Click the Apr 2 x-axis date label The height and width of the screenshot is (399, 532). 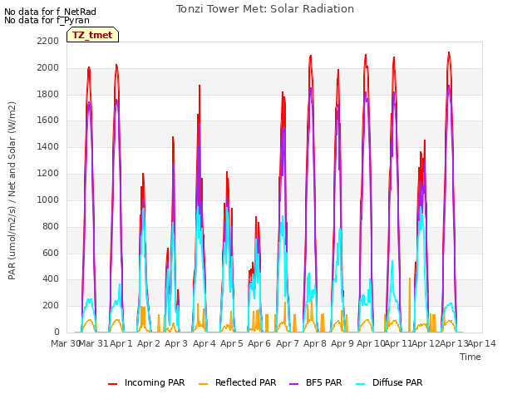point(149,343)
